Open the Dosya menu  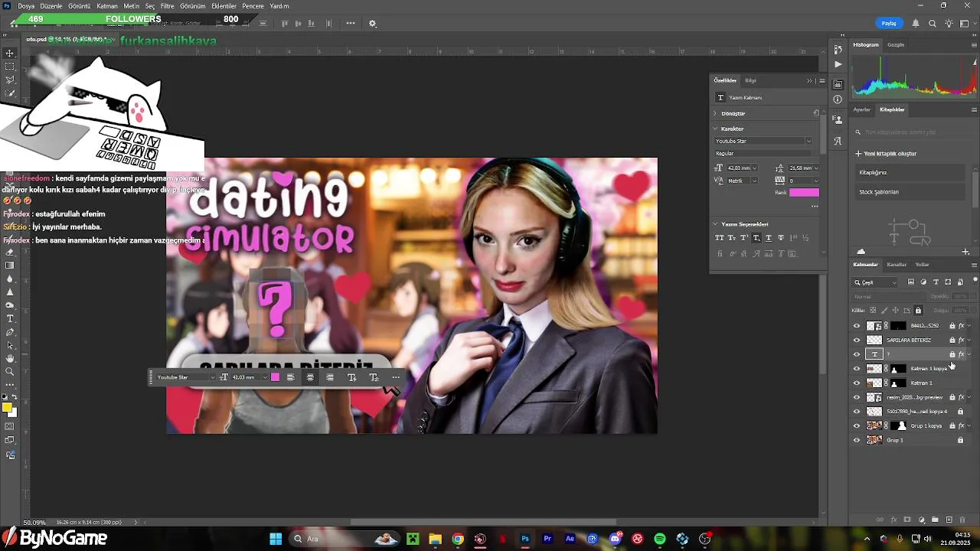(x=25, y=6)
